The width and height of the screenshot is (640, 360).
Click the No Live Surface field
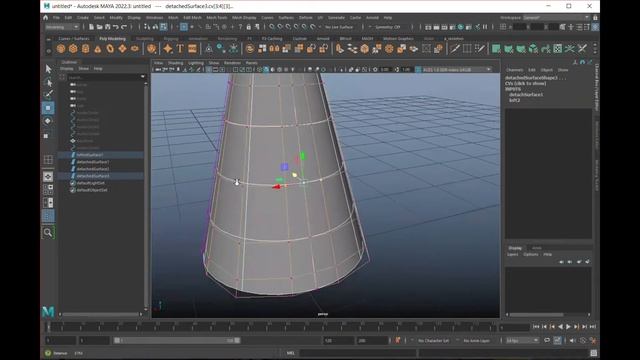(340, 27)
